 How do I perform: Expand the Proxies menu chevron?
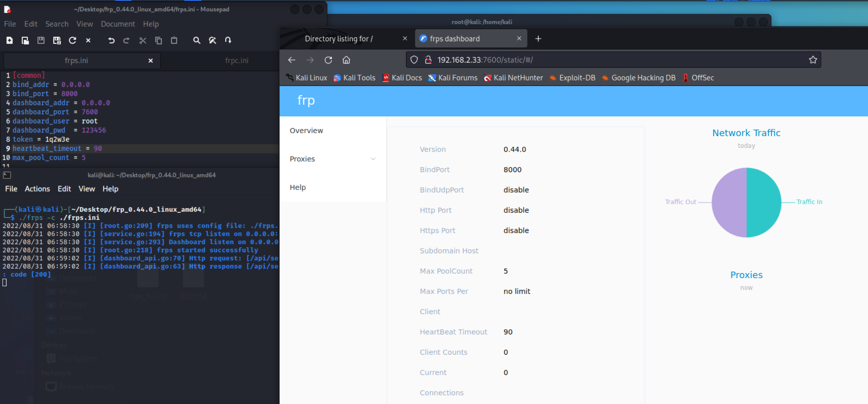[373, 159]
